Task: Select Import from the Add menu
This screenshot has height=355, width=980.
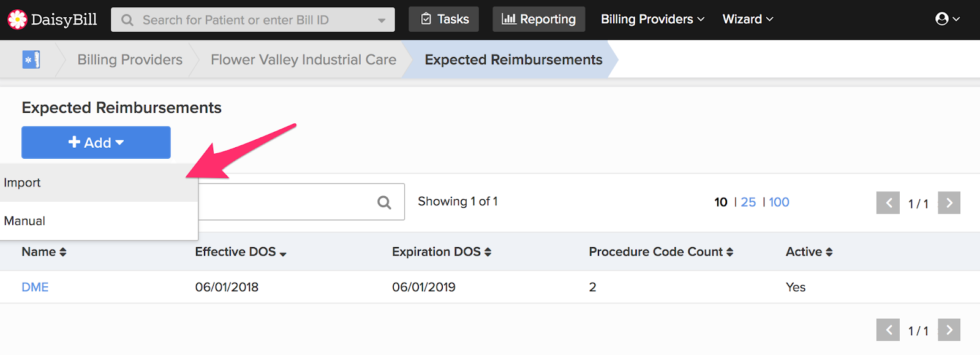Action: tap(99, 183)
